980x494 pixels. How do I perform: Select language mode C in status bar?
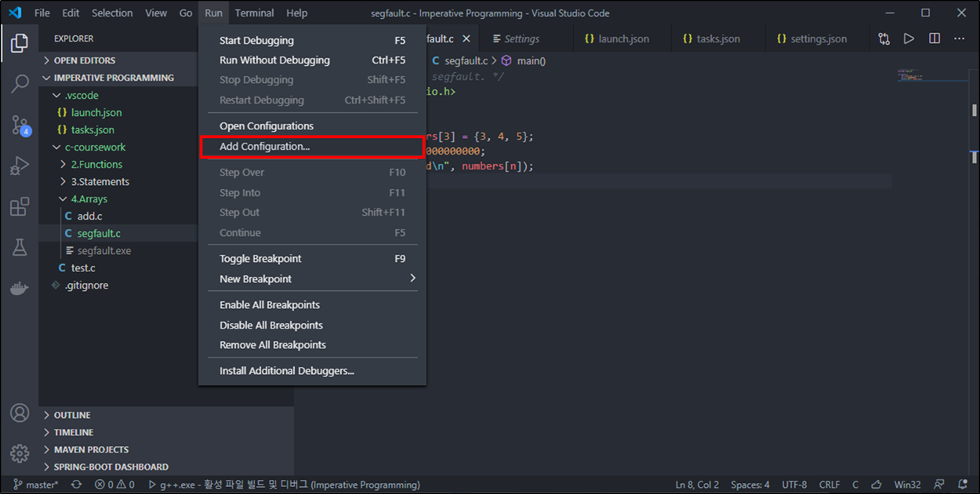[855, 485]
